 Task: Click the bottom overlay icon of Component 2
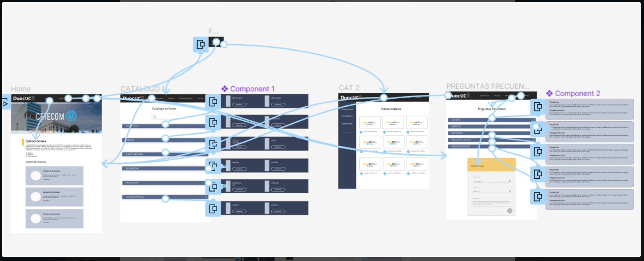(x=537, y=196)
